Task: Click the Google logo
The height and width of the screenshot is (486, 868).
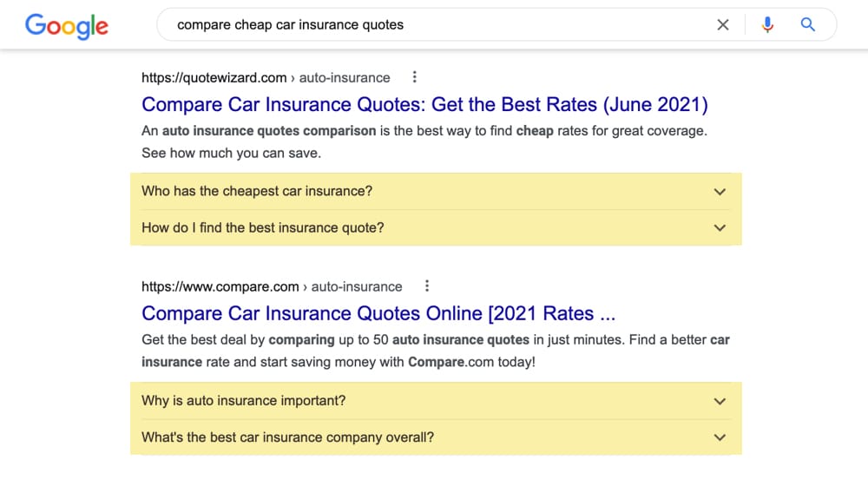Action: (x=67, y=26)
